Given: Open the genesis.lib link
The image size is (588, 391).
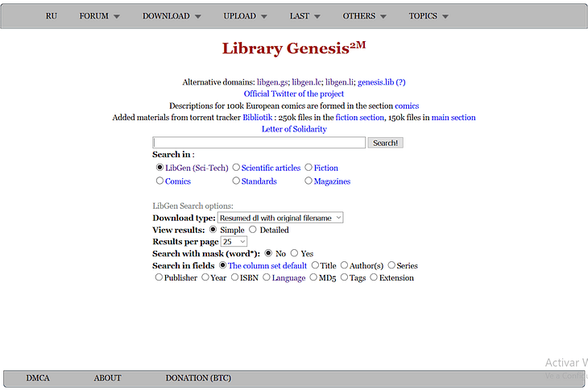Looking at the screenshot, I should 375,82.
